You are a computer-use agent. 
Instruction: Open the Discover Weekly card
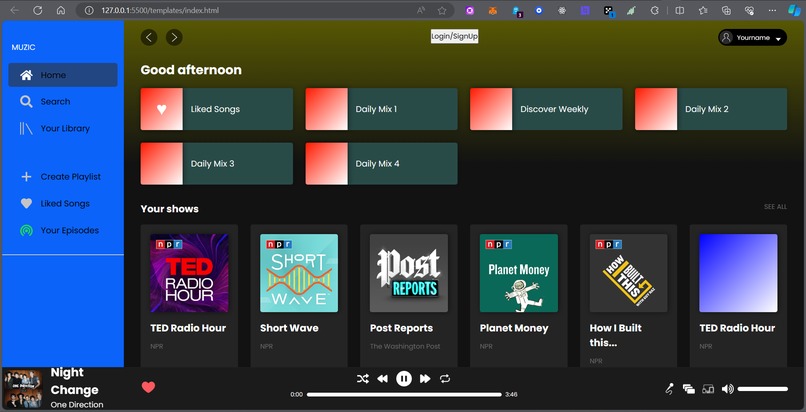coord(546,109)
